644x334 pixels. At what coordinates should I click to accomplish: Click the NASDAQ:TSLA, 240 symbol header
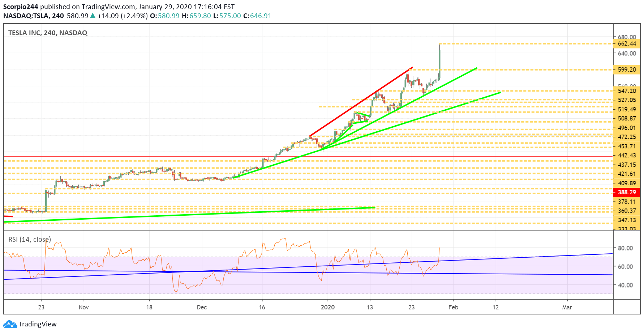[x=34, y=16]
